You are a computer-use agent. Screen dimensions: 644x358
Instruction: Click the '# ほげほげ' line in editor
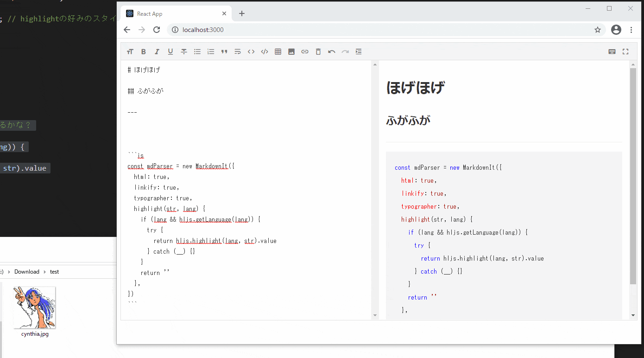tap(144, 70)
